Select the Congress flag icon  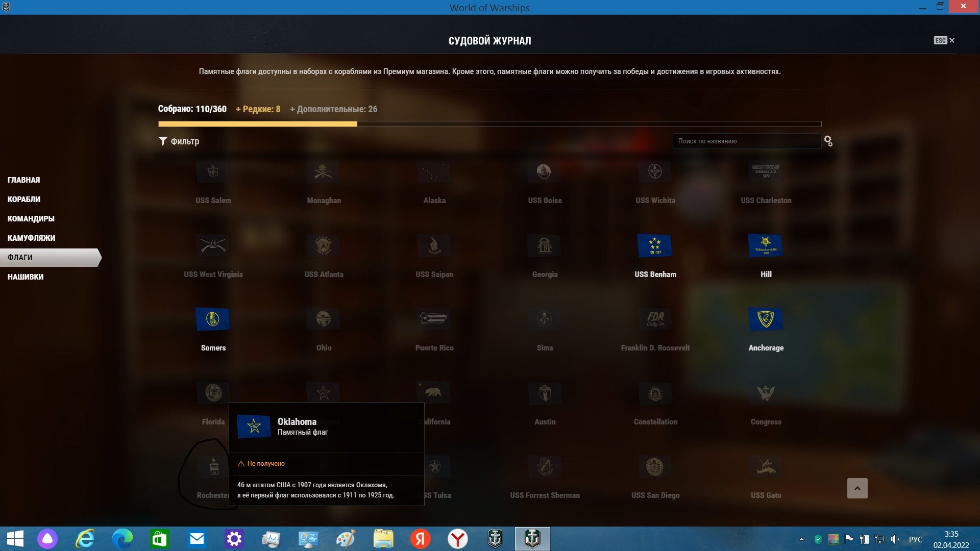pos(766,393)
